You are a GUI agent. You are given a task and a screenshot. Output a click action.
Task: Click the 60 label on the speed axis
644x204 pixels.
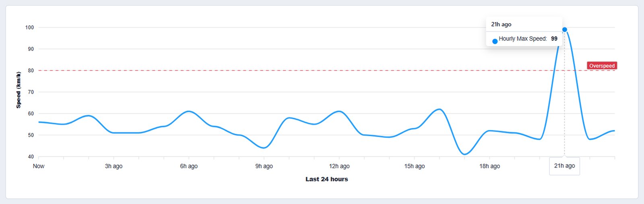31,114
